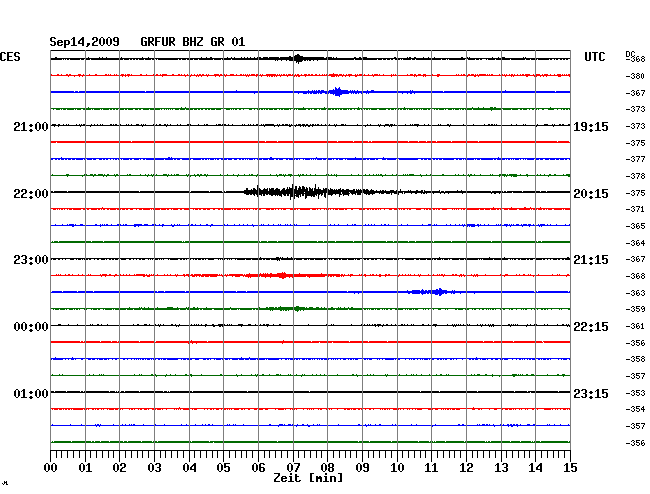Select minute 05 on the time axis
Viewport: 650px width, 494px height.
coord(223,467)
